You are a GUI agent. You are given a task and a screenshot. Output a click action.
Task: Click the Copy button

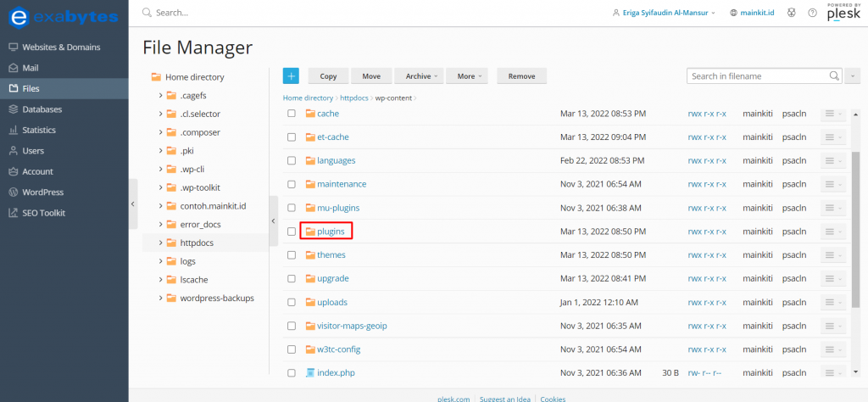(x=328, y=76)
